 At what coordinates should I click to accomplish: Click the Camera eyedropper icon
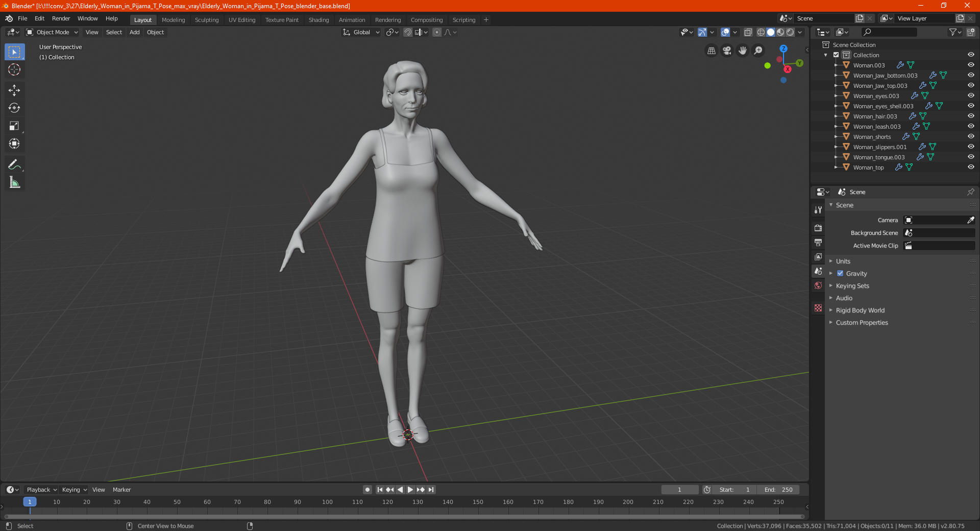[970, 220]
